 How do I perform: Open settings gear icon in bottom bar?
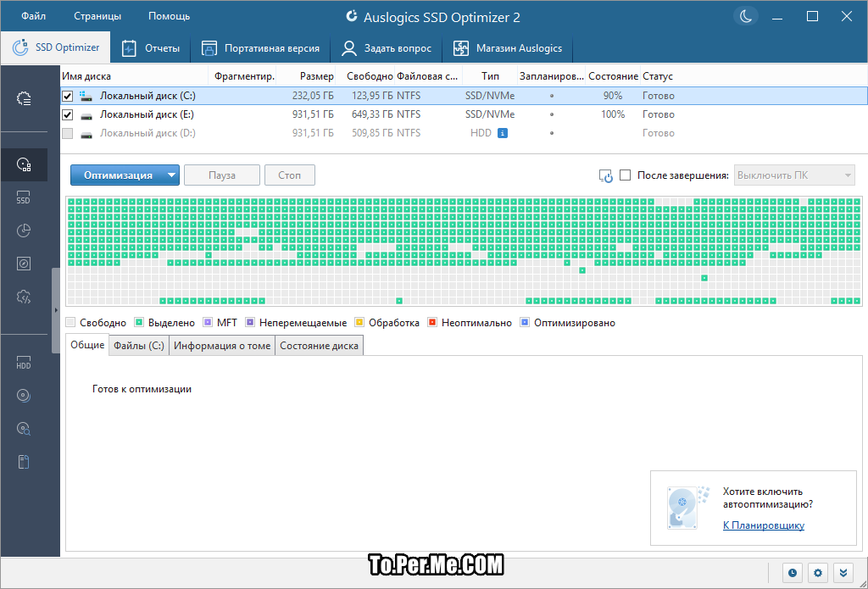pos(817,573)
